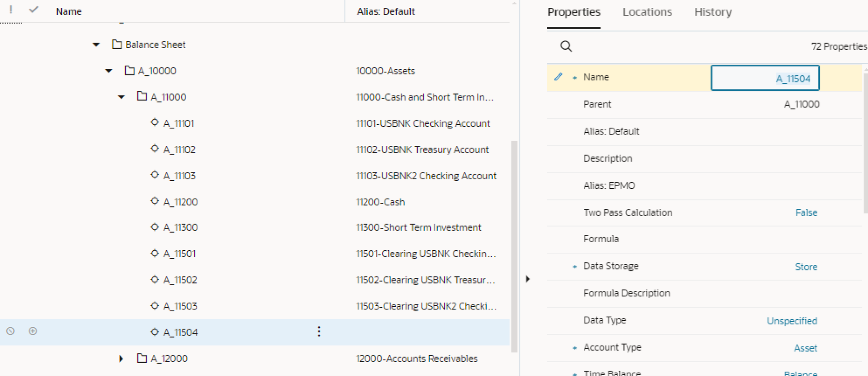Screen dimensions: 868x376
Task: Click the Parent value 'A_11000'
Action: (x=802, y=104)
